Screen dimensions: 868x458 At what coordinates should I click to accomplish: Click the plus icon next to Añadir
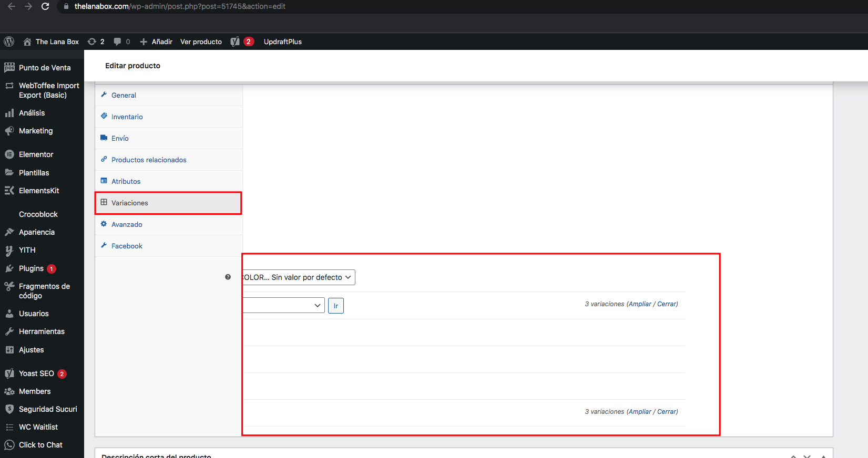click(x=144, y=41)
